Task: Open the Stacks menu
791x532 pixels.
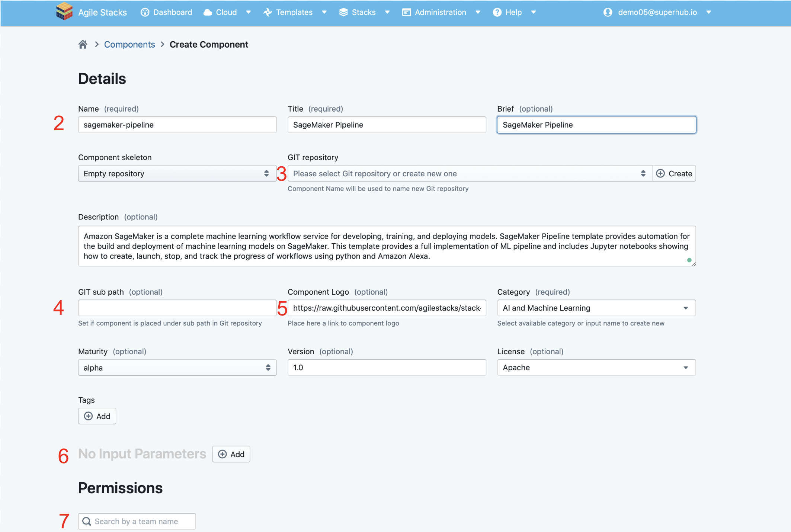Action: click(364, 12)
